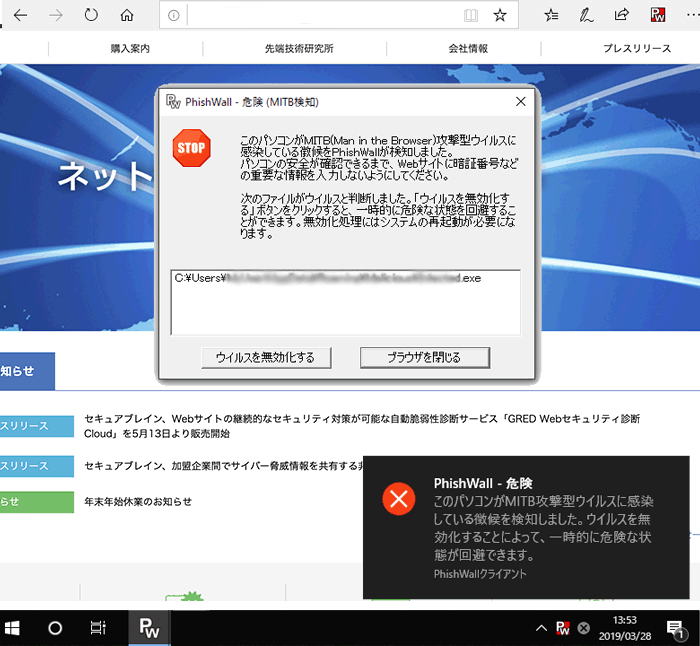Click the ウイルスを無効化する button
Viewport: 700px width, 646px height.
click(265, 357)
